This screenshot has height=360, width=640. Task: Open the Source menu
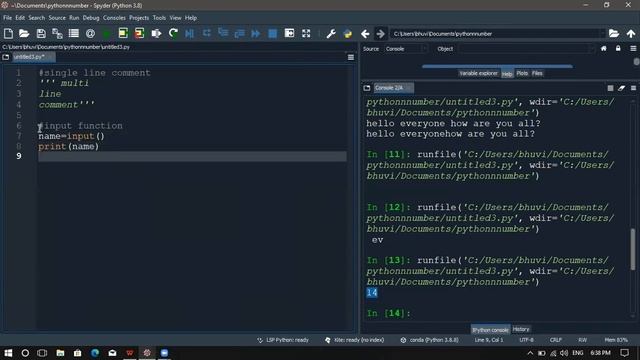(57, 18)
